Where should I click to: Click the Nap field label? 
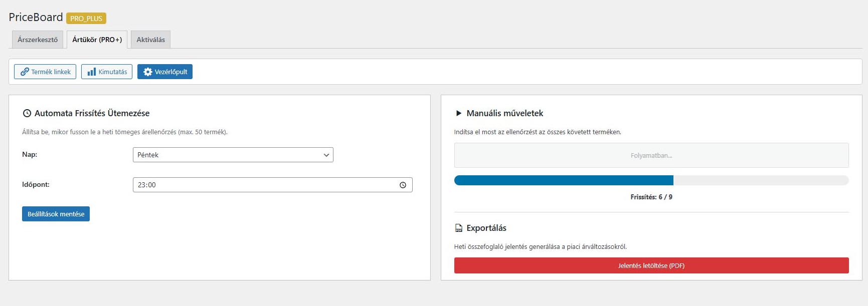pyautogui.click(x=30, y=154)
